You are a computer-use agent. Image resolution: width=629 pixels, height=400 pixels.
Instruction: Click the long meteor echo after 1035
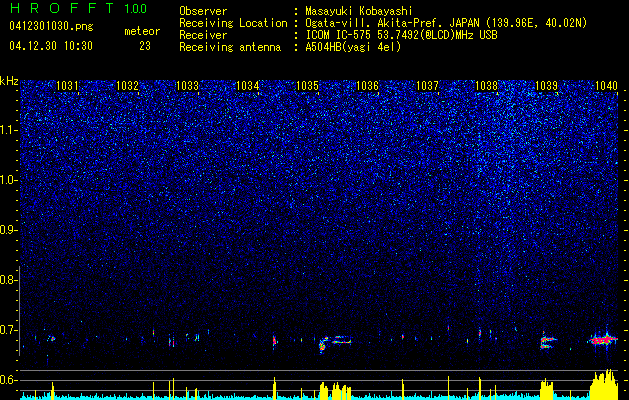click(x=336, y=342)
